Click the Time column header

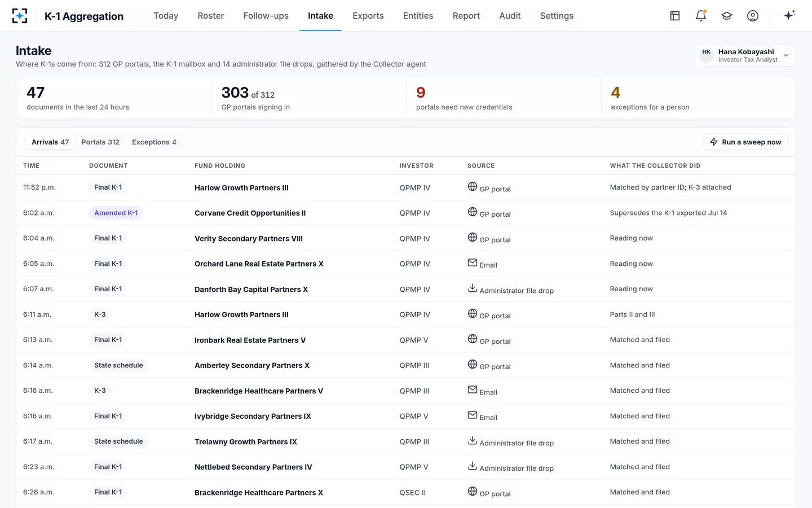32,166
